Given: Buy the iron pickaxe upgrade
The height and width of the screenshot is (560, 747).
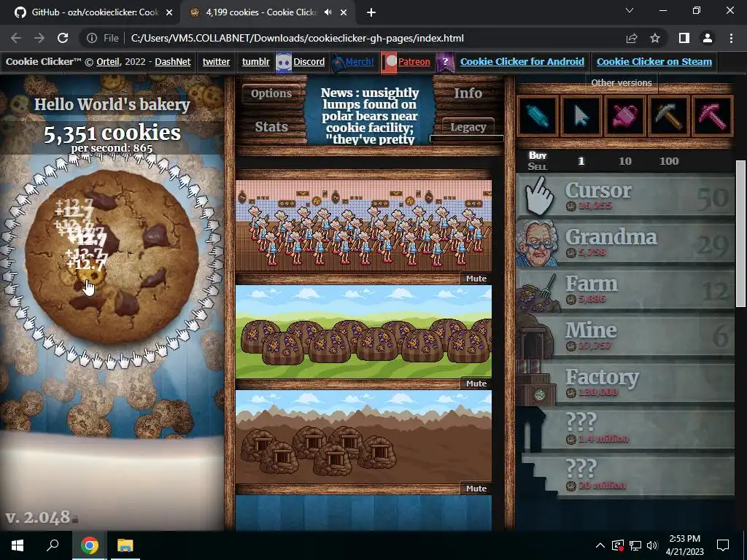Looking at the screenshot, I should (x=669, y=116).
